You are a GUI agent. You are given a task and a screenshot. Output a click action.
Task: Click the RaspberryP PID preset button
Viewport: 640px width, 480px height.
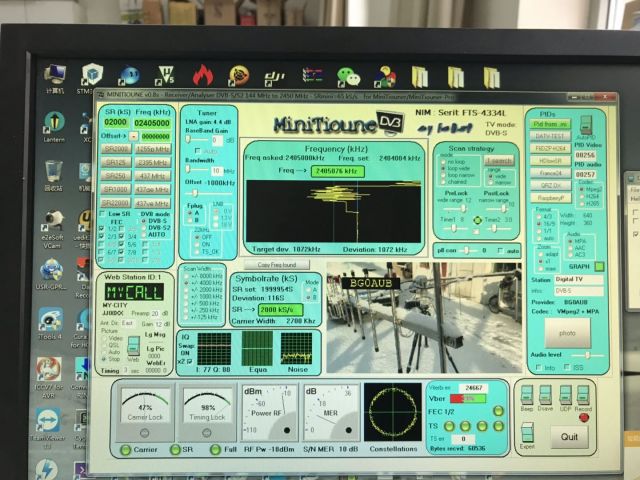550,198
